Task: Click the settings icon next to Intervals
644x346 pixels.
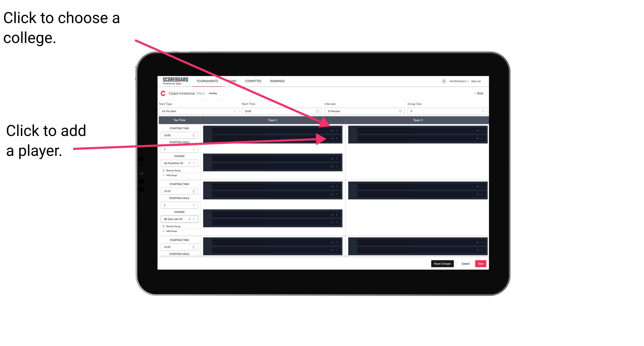Action: pos(399,111)
